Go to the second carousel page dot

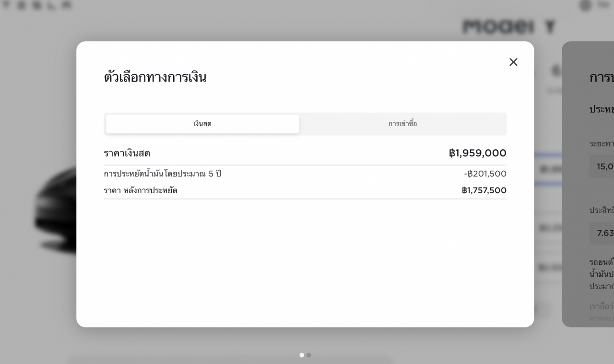point(308,355)
